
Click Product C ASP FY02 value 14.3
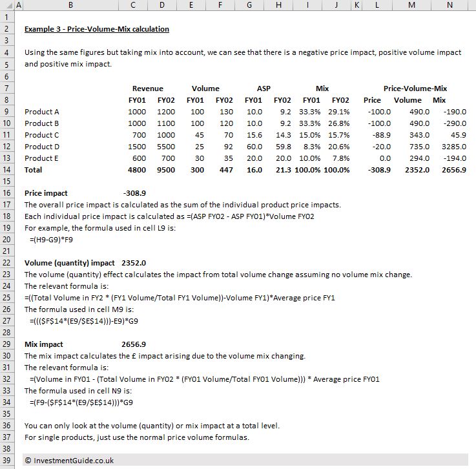284,135
